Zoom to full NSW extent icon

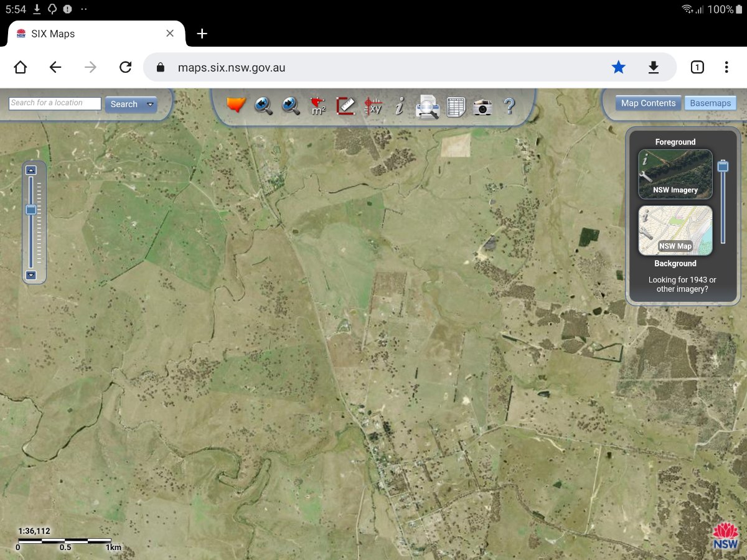[x=237, y=105]
